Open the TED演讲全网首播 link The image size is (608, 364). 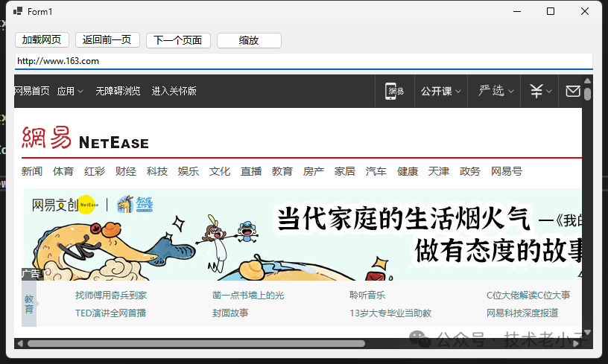110,313
